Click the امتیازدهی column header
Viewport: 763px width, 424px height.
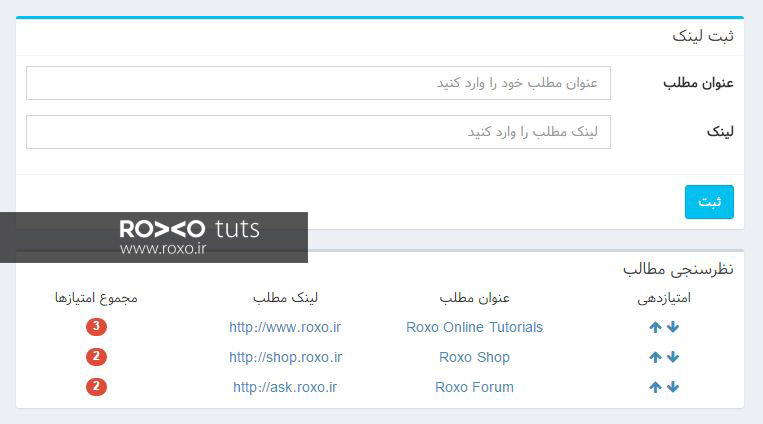tap(664, 298)
